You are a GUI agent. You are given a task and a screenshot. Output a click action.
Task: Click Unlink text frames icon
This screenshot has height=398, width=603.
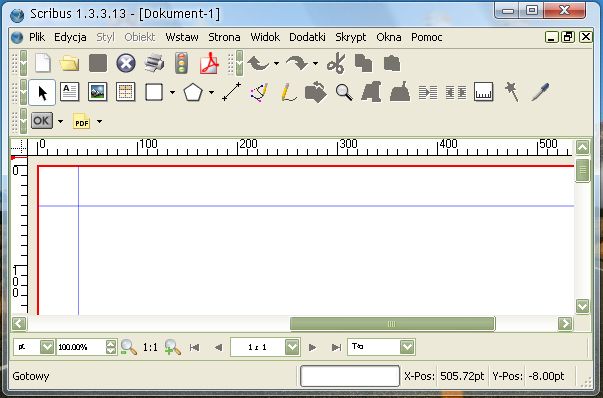tap(456, 93)
